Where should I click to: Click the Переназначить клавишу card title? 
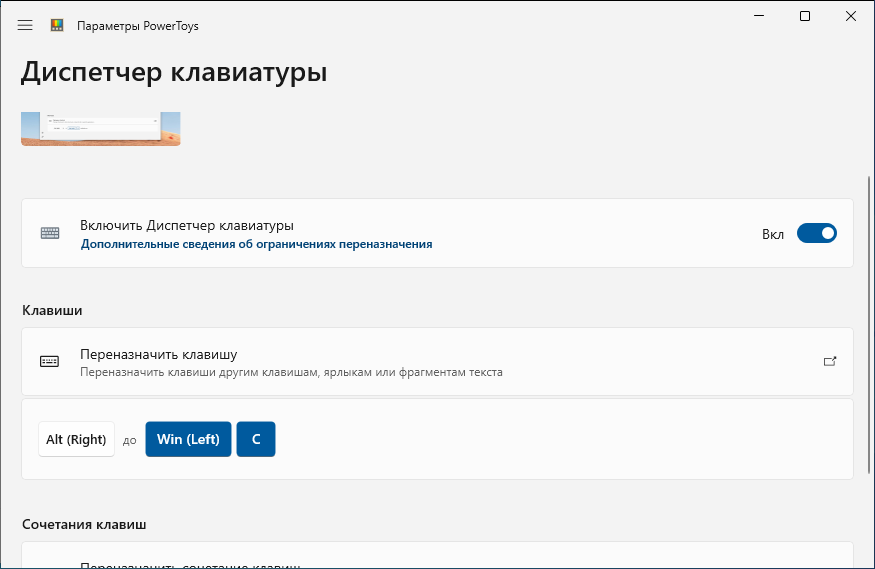[x=158, y=354]
